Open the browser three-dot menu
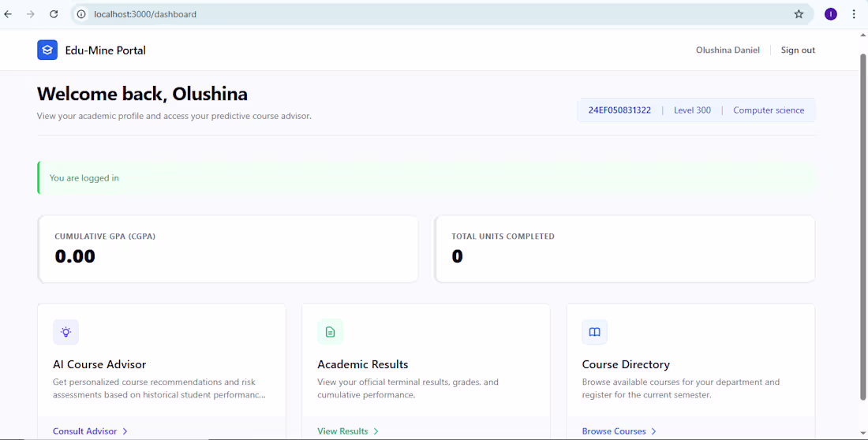Screen dimensions: 868x440 (x=854, y=14)
